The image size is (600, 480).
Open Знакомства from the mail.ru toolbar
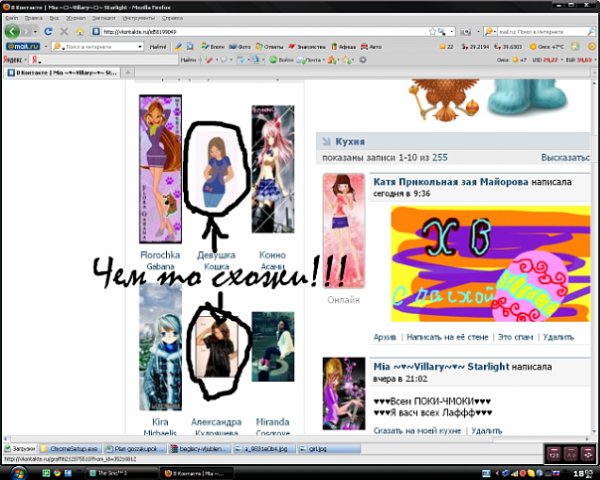click(x=310, y=46)
